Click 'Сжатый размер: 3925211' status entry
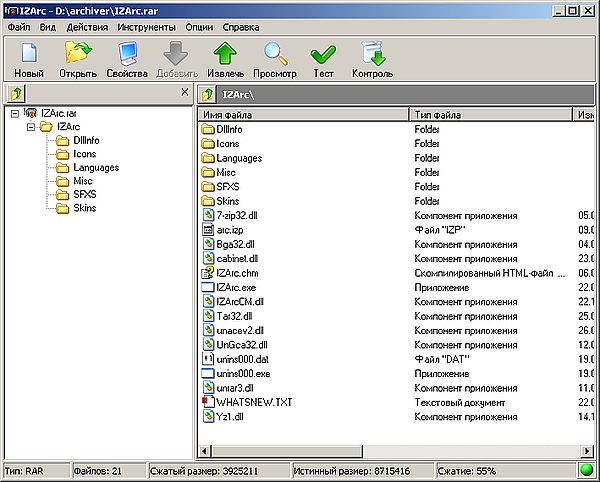This screenshot has width=600, height=482. 204,471
